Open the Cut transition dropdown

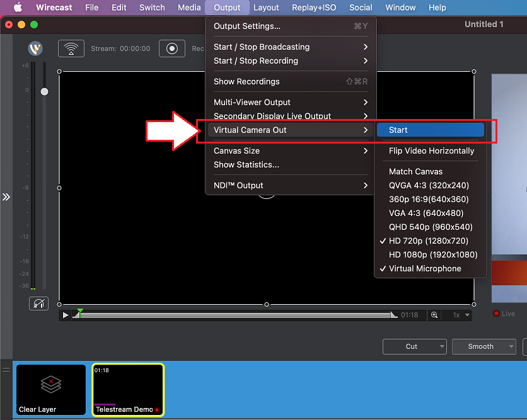click(x=414, y=346)
